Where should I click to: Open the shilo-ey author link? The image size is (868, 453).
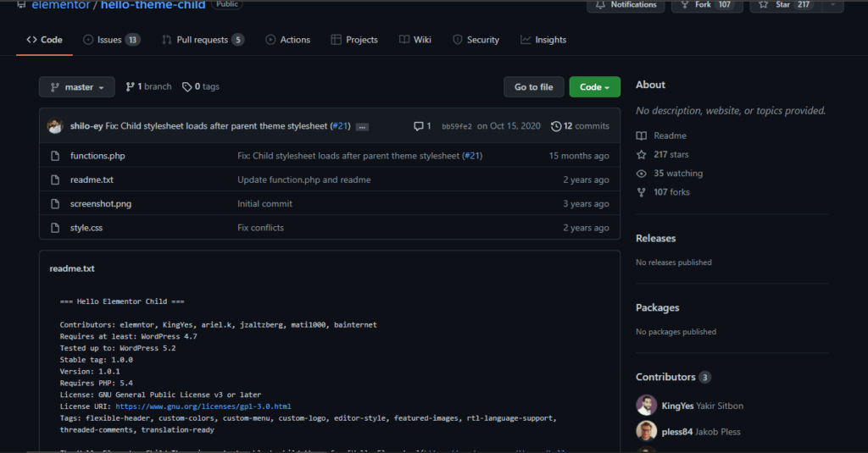[x=86, y=126]
